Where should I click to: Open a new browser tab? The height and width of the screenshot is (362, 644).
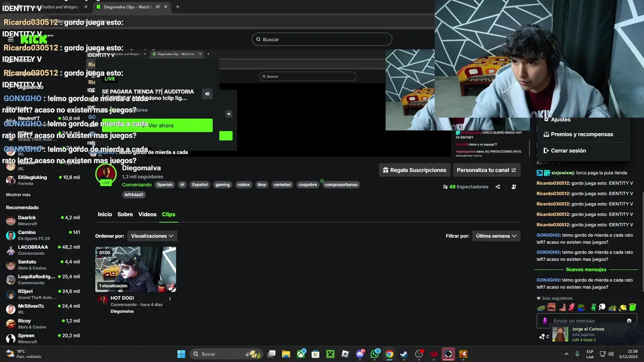178,7
